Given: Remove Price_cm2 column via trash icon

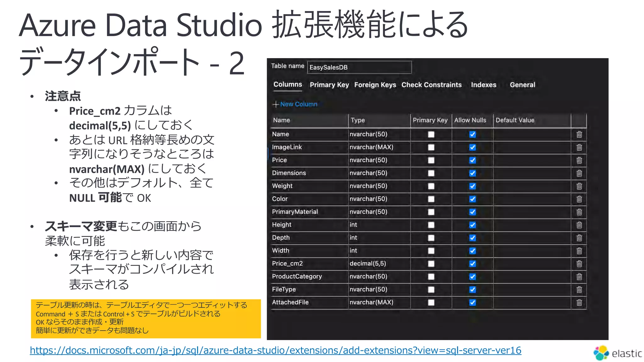Looking at the screenshot, I should pyautogui.click(x=579, y=264).
